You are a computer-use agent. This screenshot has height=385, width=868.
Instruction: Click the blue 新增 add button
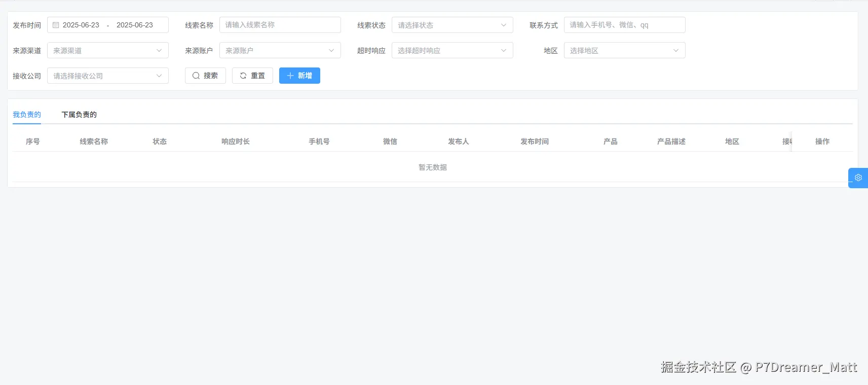point(299,76)
